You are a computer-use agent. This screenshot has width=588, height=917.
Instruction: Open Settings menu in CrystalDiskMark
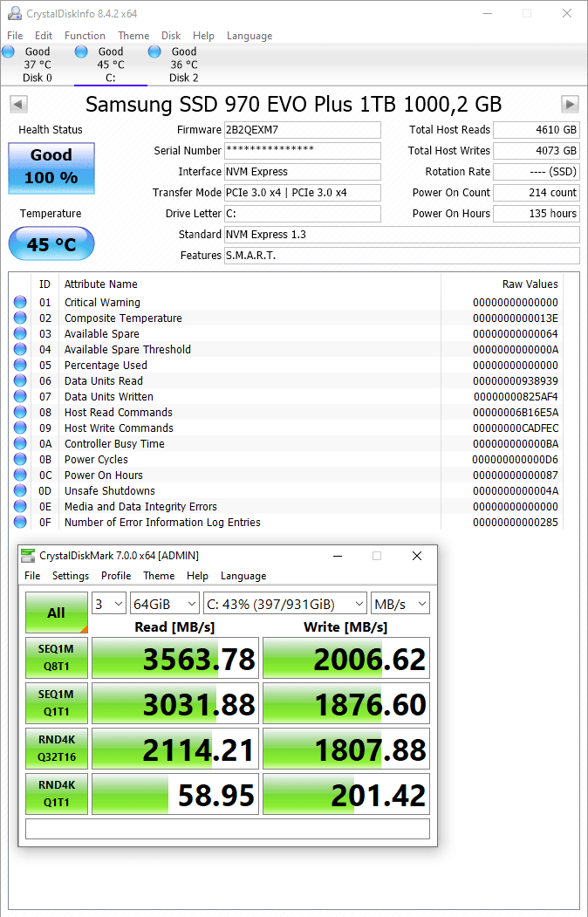point(71,576)
